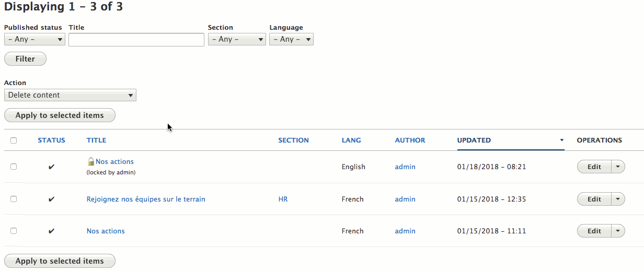Edit the French Nos actions row

[x=594, y=231]
